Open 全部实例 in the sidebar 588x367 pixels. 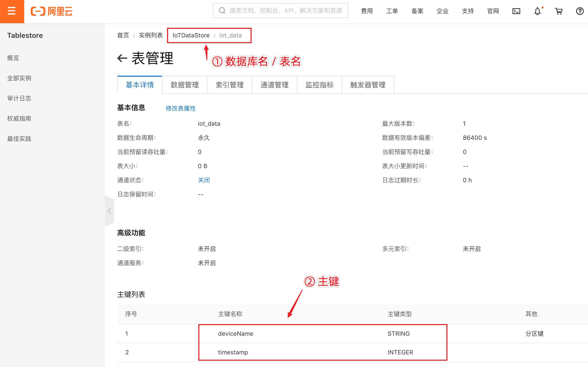(x=19, y=78)
